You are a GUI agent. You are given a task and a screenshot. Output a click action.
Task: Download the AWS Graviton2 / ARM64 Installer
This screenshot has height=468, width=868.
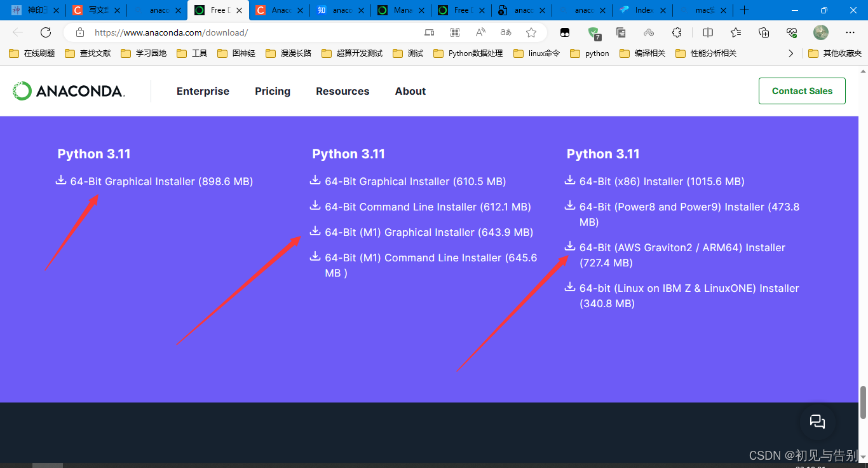[682, 255]
